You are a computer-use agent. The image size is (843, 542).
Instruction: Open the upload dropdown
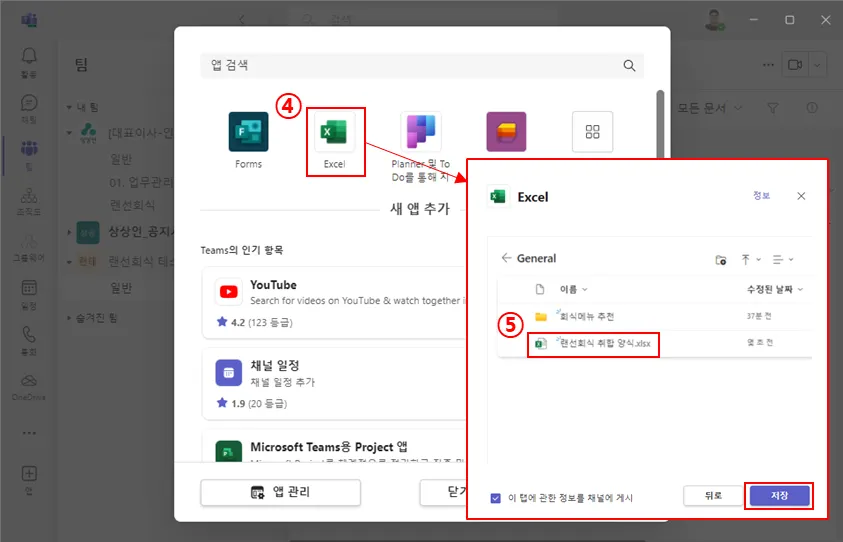(x=751, y=260)
